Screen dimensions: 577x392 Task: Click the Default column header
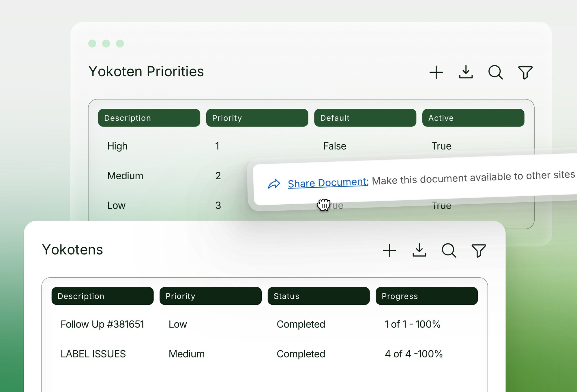[x=365, y=118]
